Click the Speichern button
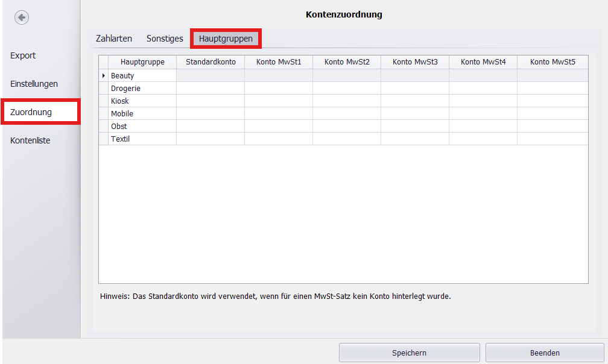The height and width of the screenshot is (364, 608). click(409, 353)
